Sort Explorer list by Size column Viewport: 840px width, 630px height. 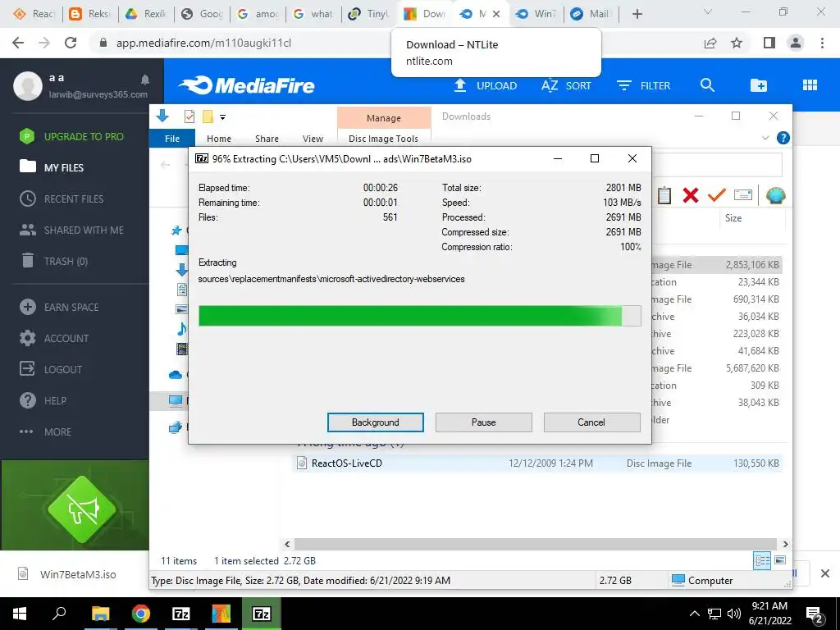(733, 218)
